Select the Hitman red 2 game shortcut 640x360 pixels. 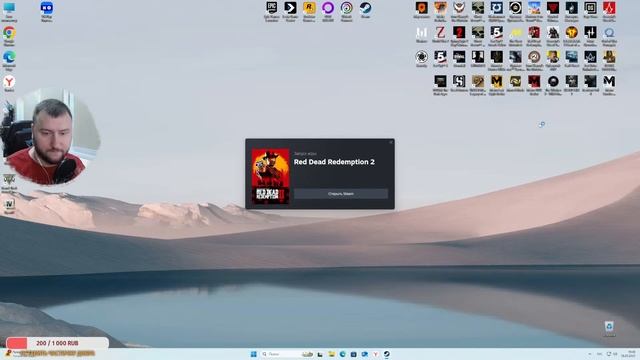459,33
